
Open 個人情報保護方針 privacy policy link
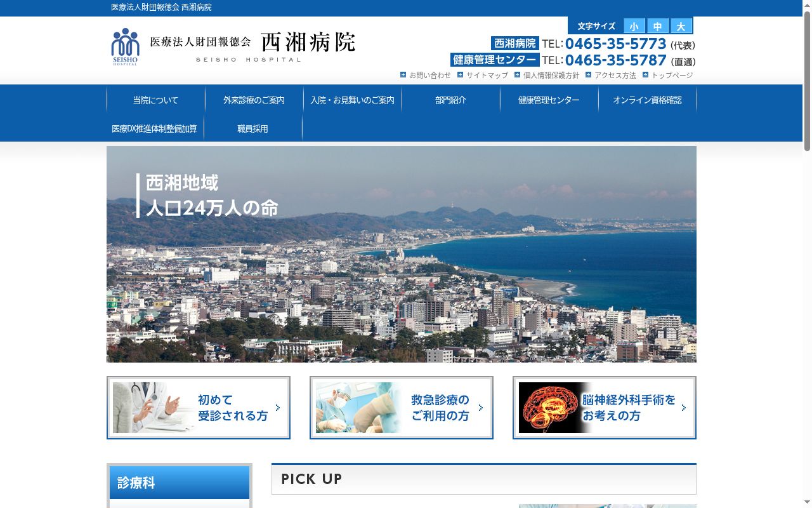coord(551,75)
